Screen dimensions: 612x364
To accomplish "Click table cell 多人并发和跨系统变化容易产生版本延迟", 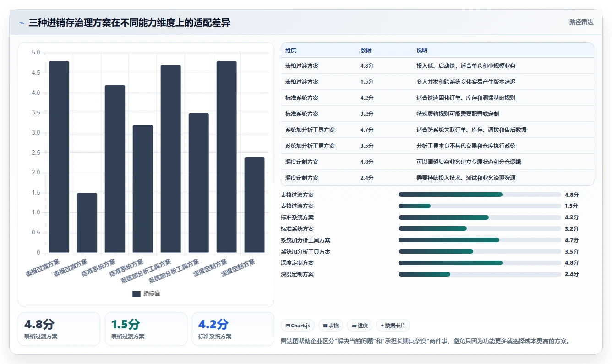I will [466, 82].
